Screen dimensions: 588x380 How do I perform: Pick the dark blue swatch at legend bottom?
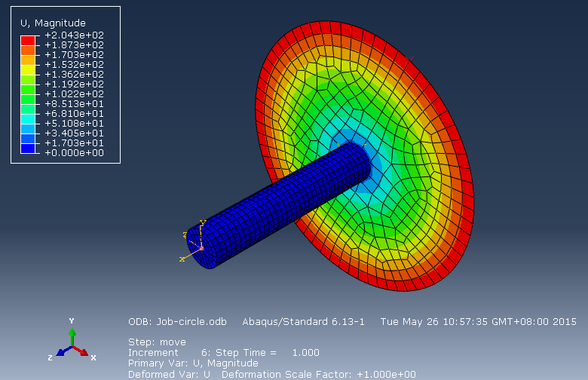28,149
